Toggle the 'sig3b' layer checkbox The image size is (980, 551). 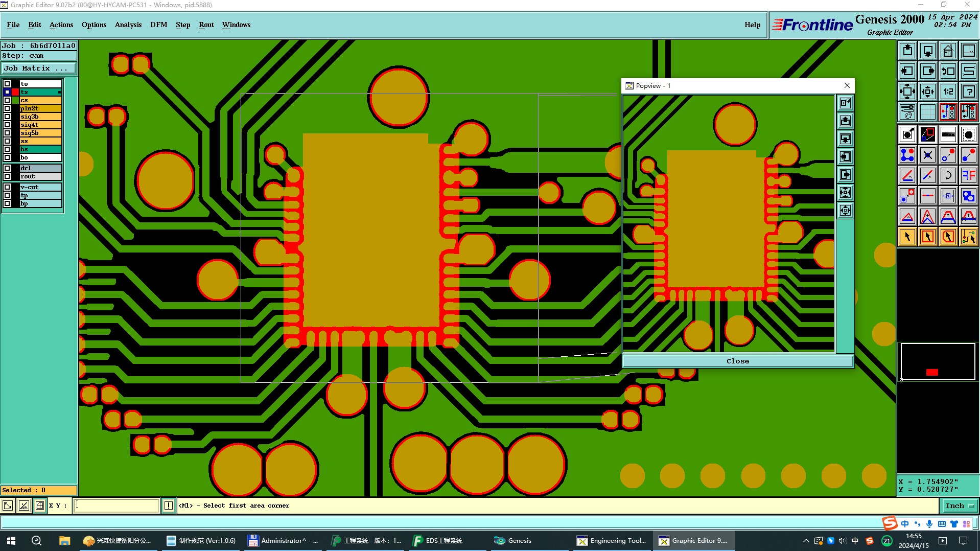point(7,117)
